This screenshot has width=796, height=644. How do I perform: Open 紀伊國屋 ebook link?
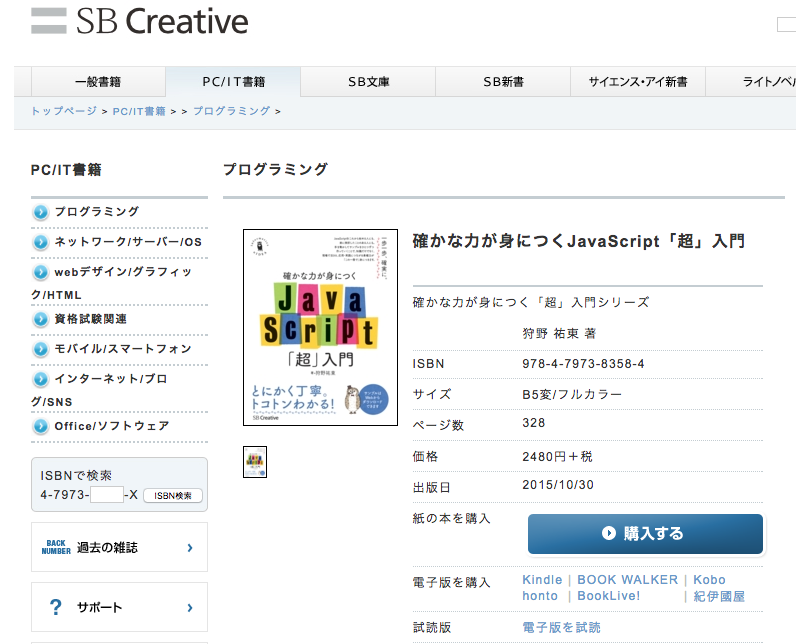tap(719, 596)
